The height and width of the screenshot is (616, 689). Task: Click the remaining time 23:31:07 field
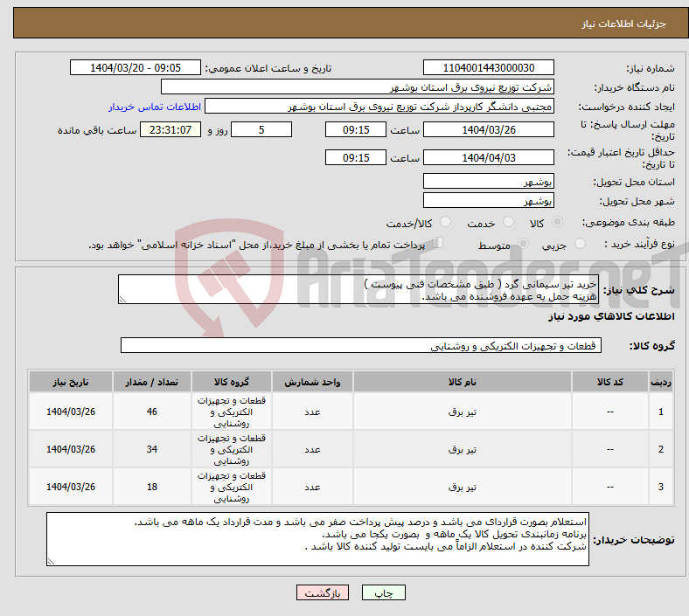(171, 129)
